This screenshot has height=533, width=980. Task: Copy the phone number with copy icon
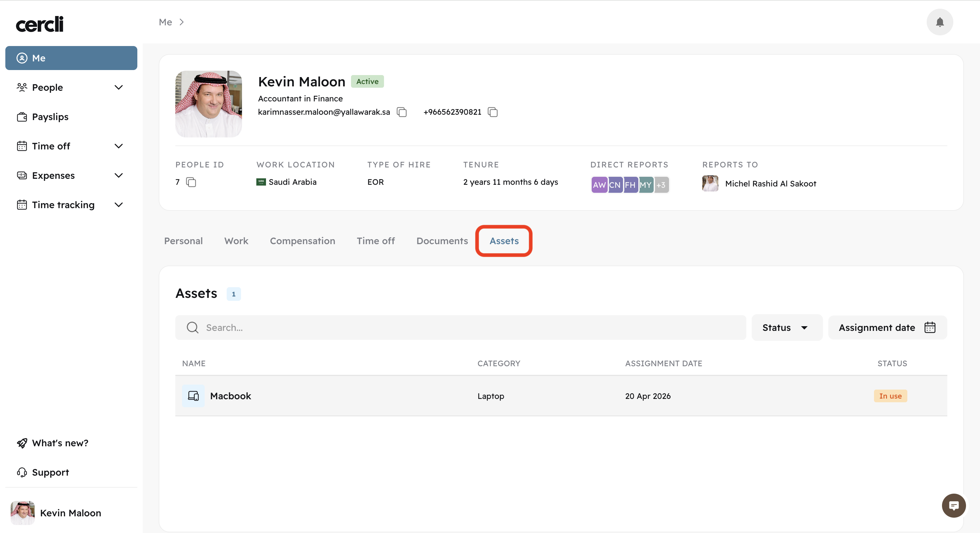click(493, 112)
